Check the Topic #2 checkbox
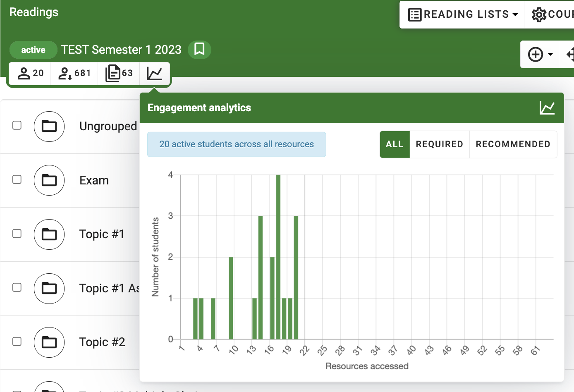 tap(17, 341)
